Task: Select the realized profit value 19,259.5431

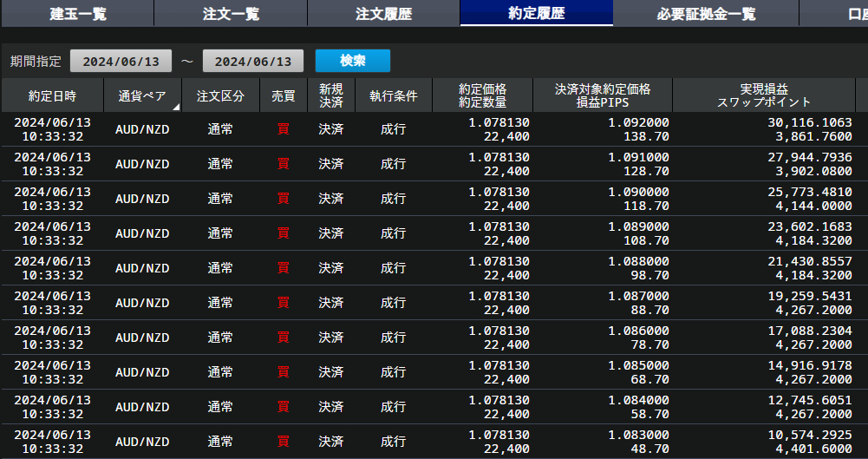Action: [x=809, y=296]
